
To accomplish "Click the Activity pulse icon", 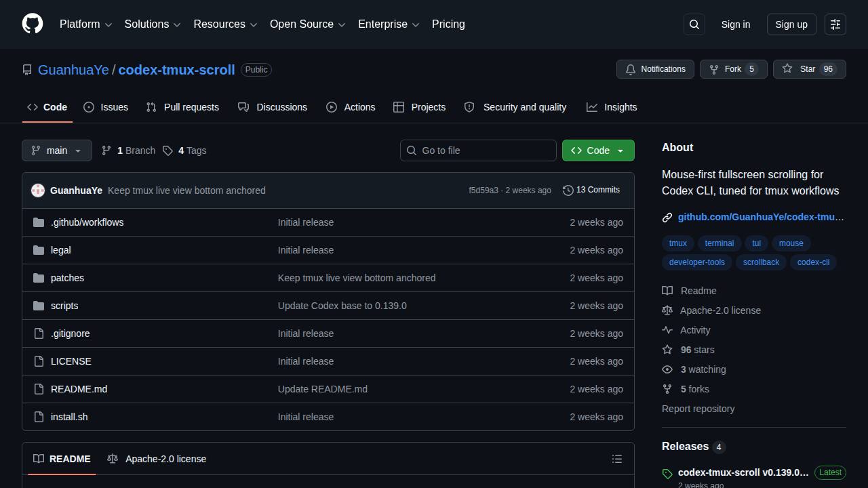I will coord(667,330).
